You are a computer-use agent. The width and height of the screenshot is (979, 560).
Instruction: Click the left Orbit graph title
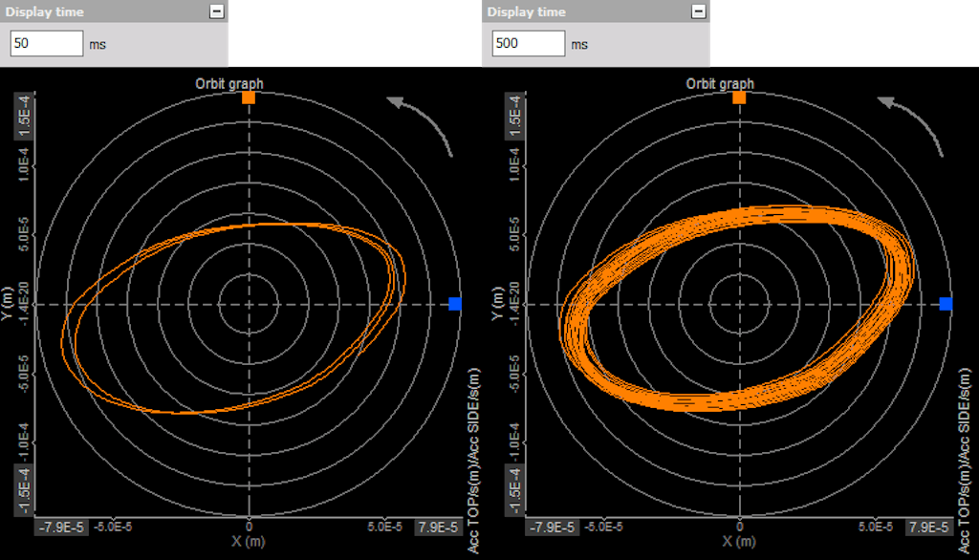point(229,84)
